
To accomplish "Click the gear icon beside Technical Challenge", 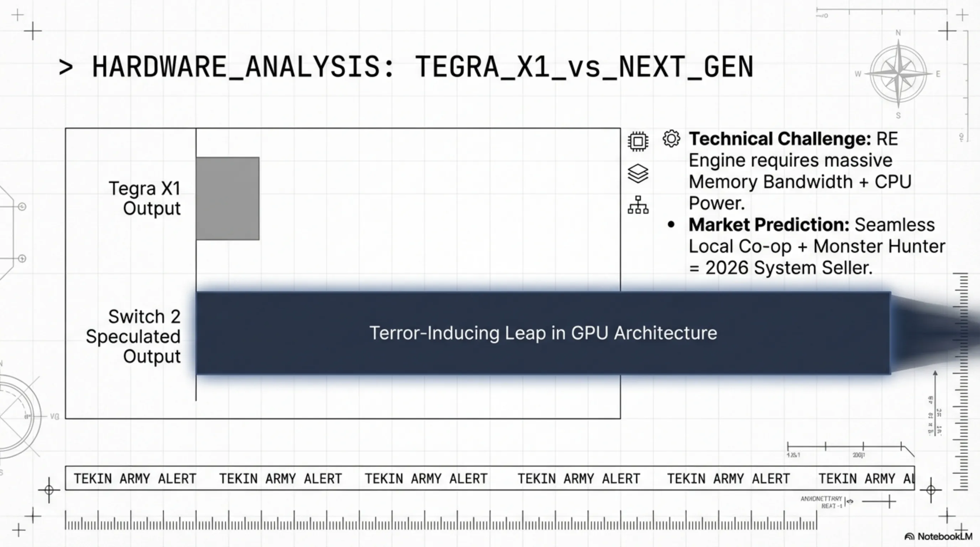I will (x=671, y=139).
